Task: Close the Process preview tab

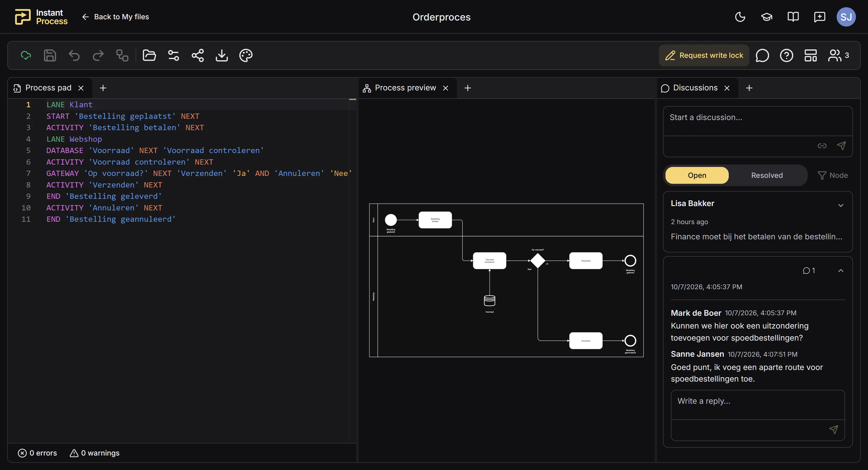Action: tap(445, 88)
